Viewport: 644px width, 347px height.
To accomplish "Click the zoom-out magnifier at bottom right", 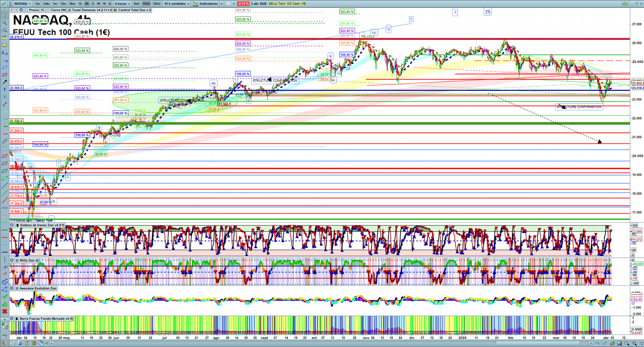I will [627, 343].
